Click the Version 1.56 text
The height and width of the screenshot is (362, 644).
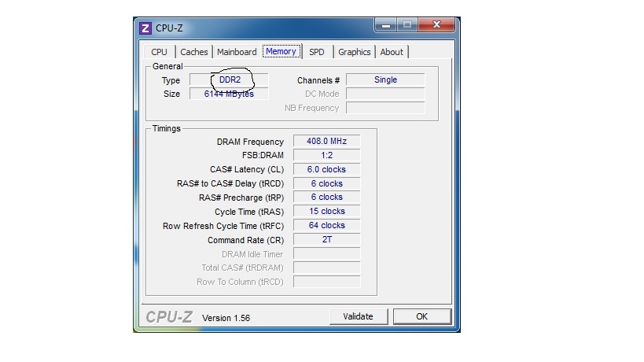tap(226, 318)
